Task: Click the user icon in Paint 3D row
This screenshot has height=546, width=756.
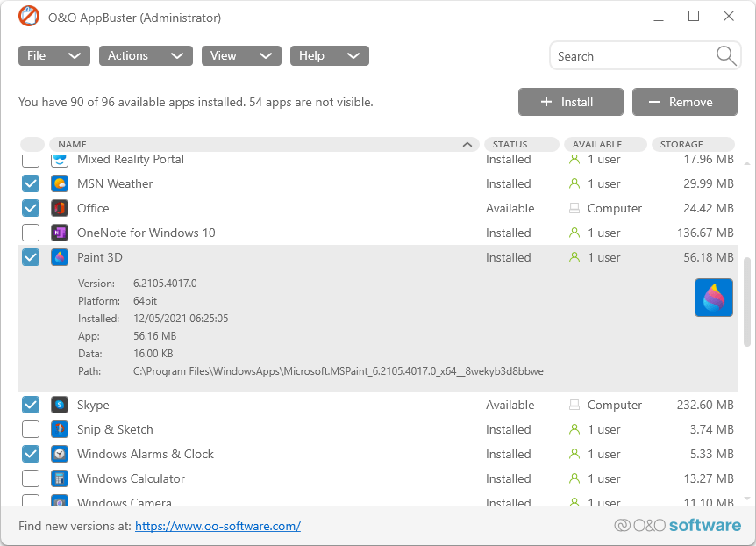Action: click(574, 257)
